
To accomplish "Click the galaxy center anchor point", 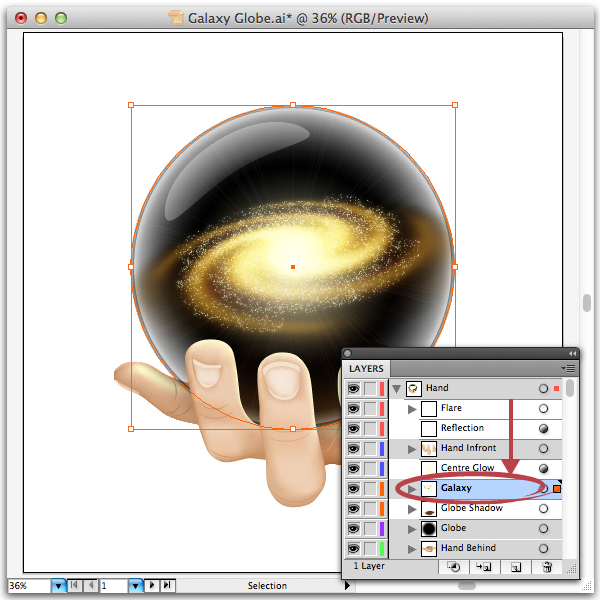I will pyautogui.click(x=293, y=267).
